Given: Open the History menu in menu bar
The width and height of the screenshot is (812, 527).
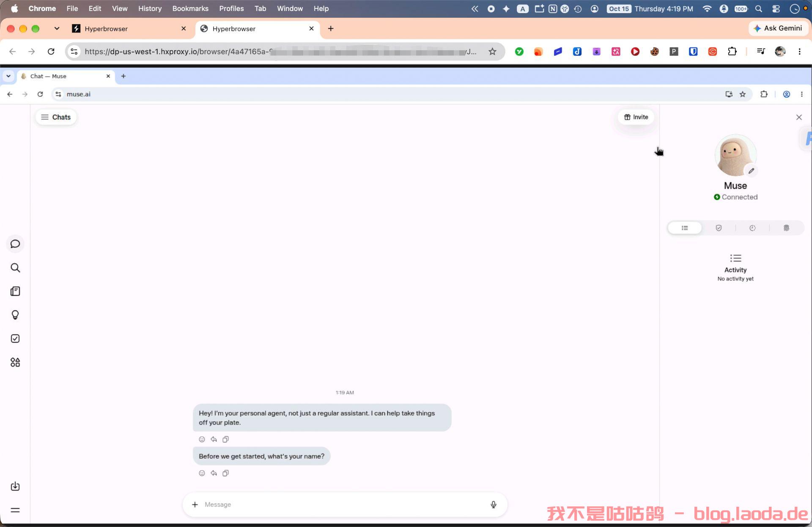Looking at the screenshot, I should pyautogui.click(x=150, y=8).
